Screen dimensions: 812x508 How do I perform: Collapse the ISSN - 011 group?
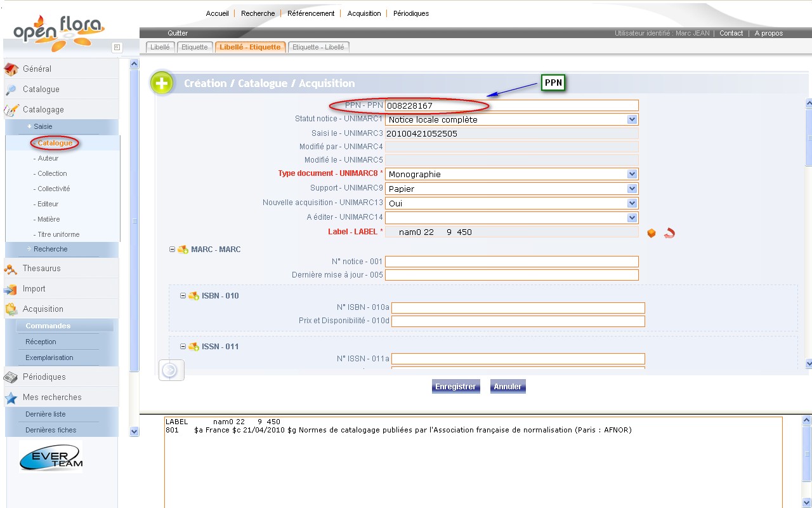pyautogui.click(x=183, y=346)
